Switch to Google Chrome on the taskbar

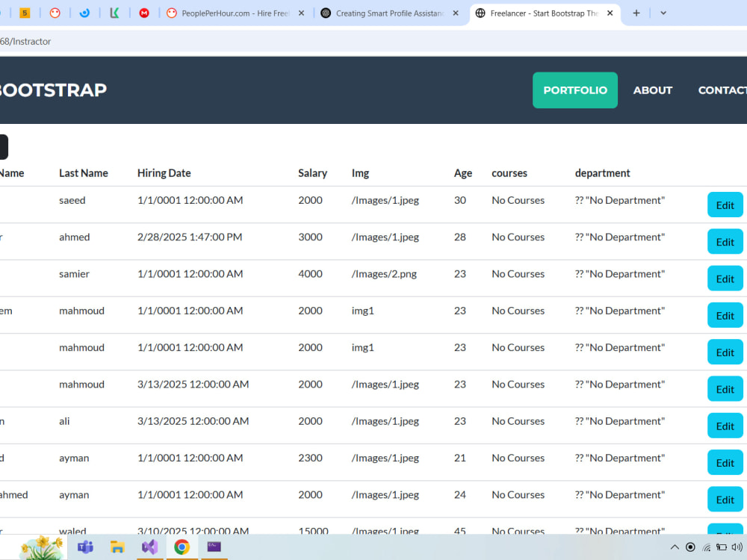[x=182, y=547]
